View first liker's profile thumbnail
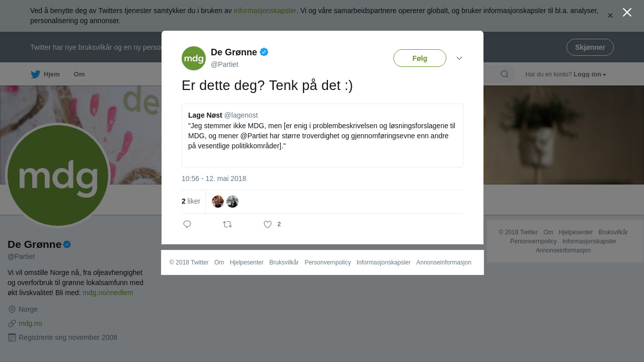The width and height of the screenshot is (644, 362). tap(218, 202)
